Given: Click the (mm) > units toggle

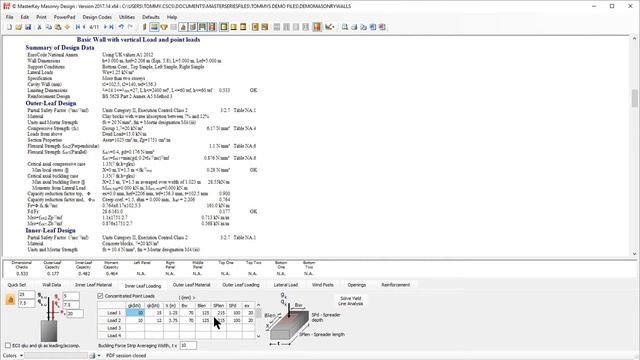Looking at the screenshot, I should point(187,298).
